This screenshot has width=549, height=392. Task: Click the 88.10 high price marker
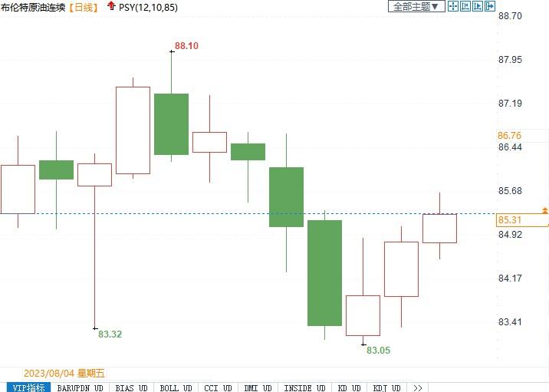tap(186, 46)
